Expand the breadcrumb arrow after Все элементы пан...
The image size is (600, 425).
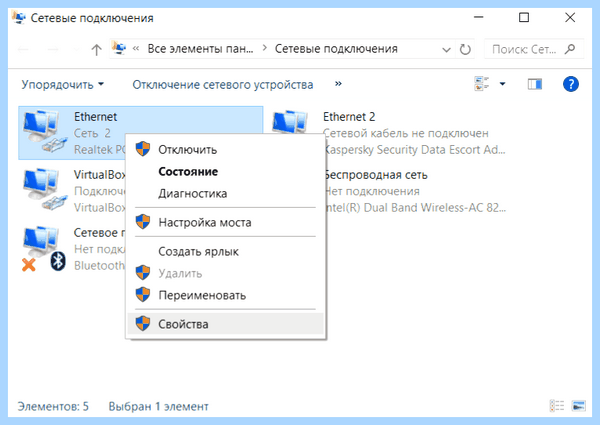click(264, 49)
